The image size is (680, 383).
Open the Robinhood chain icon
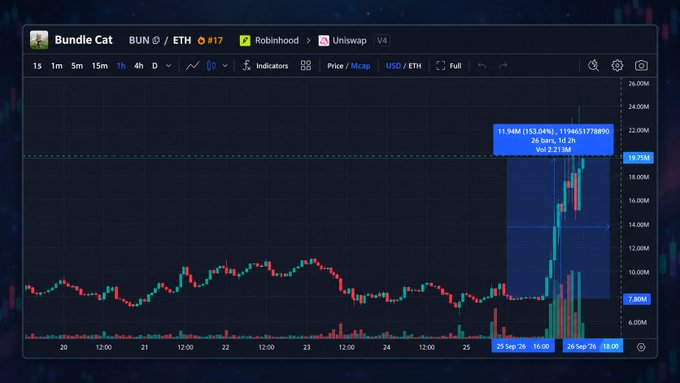pyautogui.click(x=245, y=40)
